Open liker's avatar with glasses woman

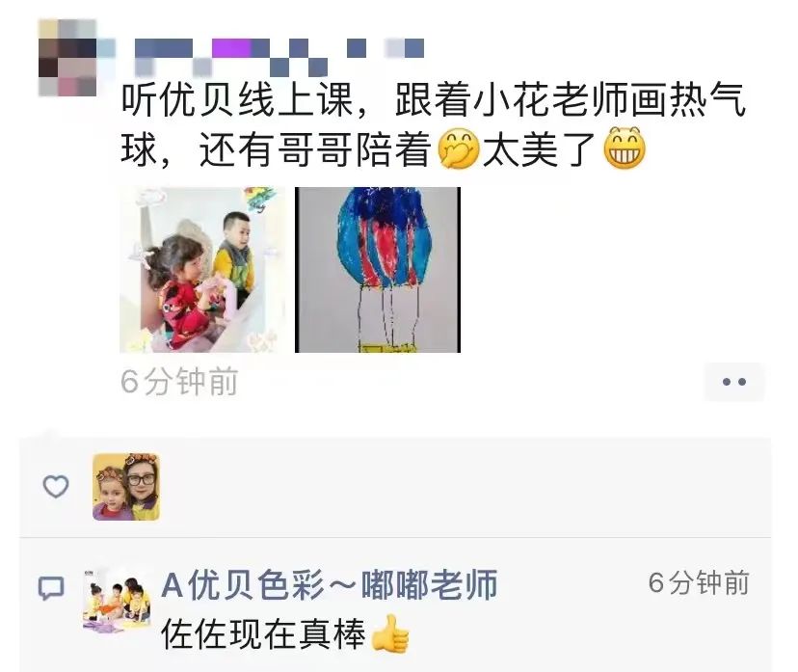click(x=126, y=487)
